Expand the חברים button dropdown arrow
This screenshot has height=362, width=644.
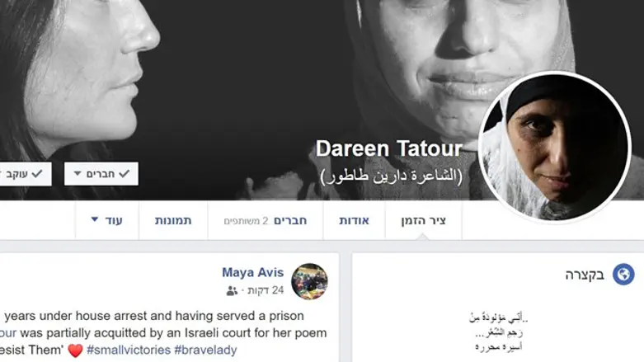click(78, 173)
